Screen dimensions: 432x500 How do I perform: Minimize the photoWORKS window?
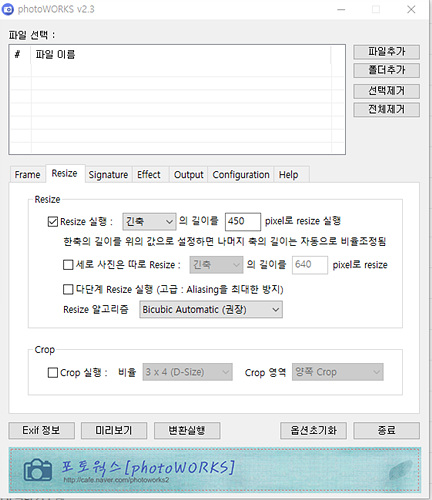coord(341,9)
